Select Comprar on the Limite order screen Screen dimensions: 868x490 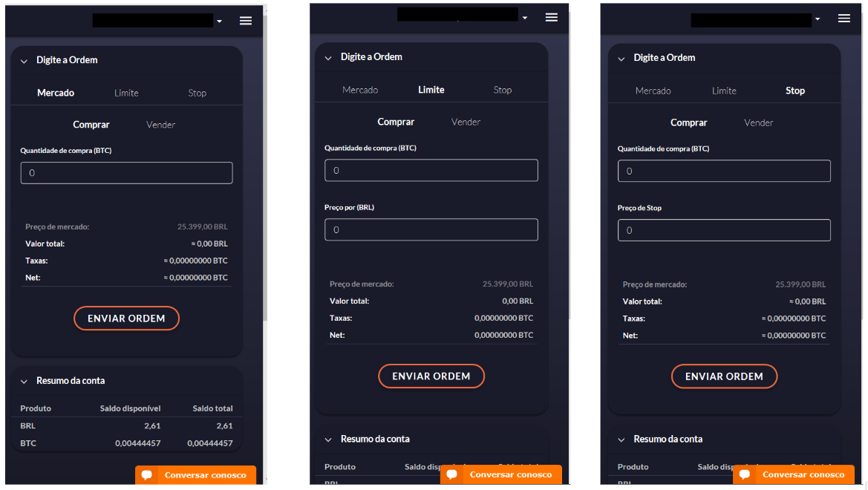coord(396,122)
